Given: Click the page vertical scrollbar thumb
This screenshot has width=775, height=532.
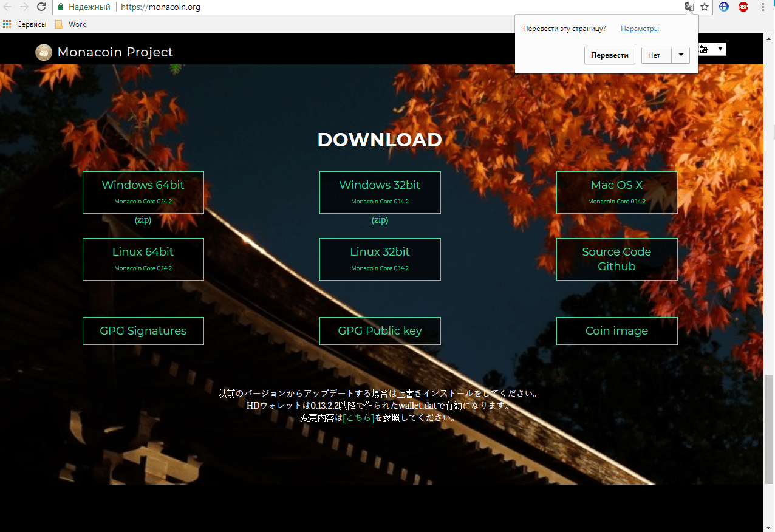Looking at the screenshot, I should (769, 429).
